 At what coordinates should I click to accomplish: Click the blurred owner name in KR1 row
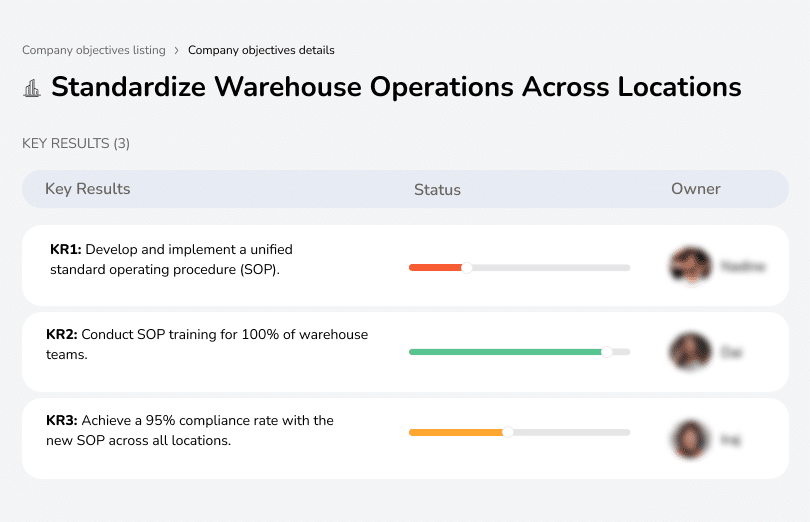tap(743, 266)
